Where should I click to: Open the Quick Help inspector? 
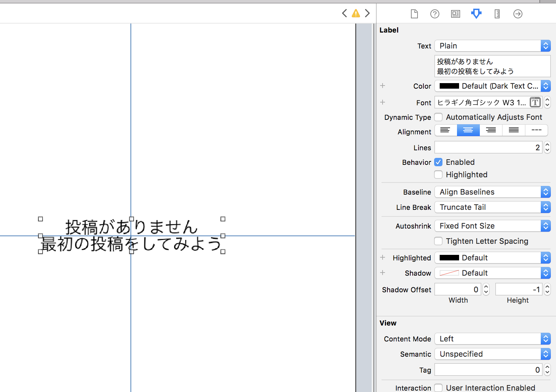(x=434, y=14)
